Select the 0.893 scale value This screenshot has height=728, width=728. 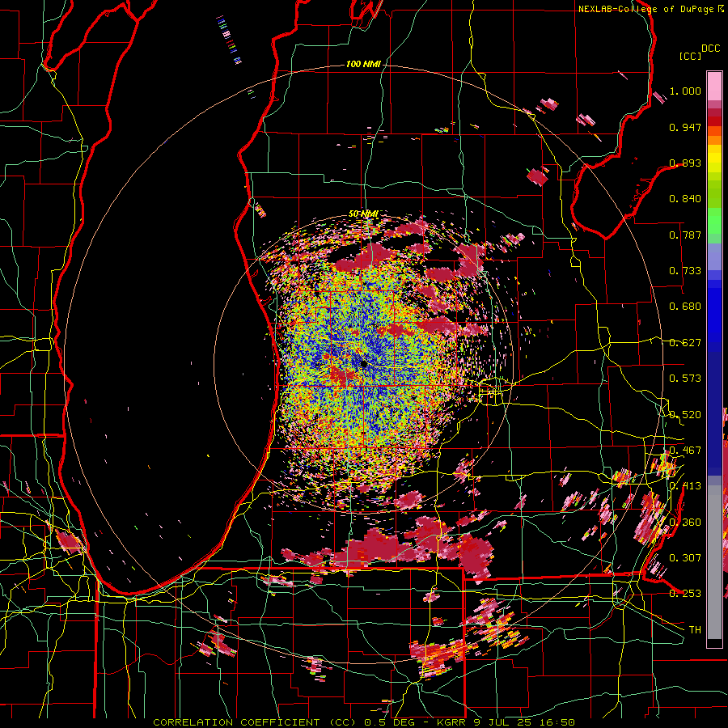click(685, 163)
